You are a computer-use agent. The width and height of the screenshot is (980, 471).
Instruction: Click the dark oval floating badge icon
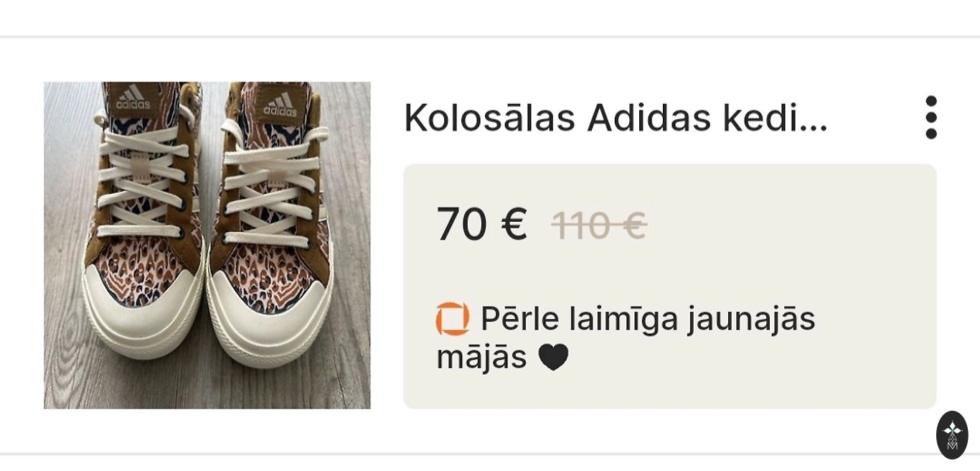[x=952, y=434]
